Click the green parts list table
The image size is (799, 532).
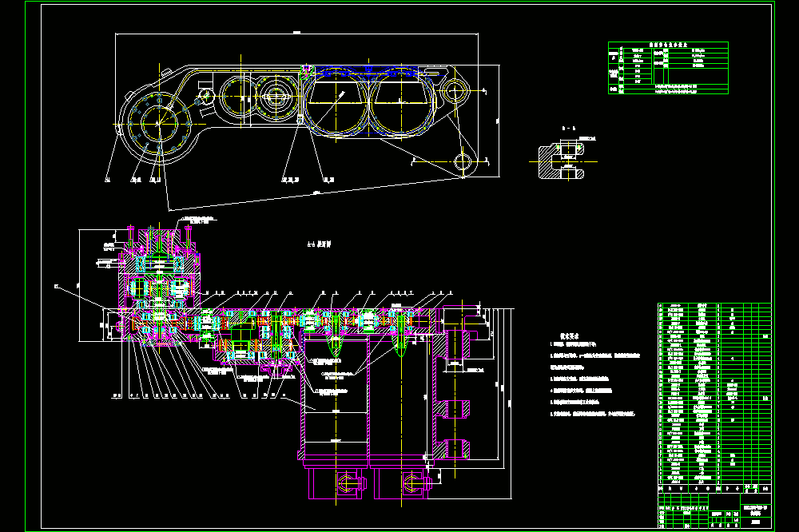(x=714, y=393)
